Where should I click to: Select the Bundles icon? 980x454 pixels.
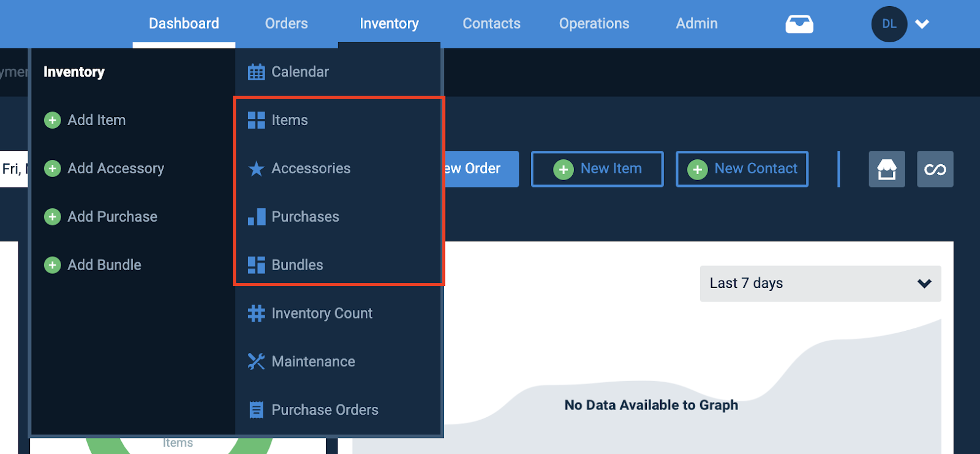256,265
